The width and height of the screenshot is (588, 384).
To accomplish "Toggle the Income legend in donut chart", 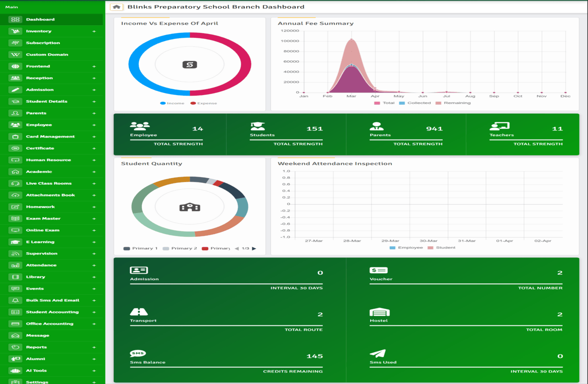I will click(172, 103).
